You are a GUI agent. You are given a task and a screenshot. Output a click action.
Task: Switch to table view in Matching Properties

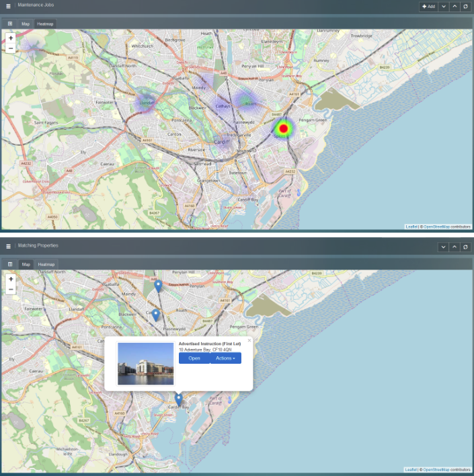(x=10, y=264)
